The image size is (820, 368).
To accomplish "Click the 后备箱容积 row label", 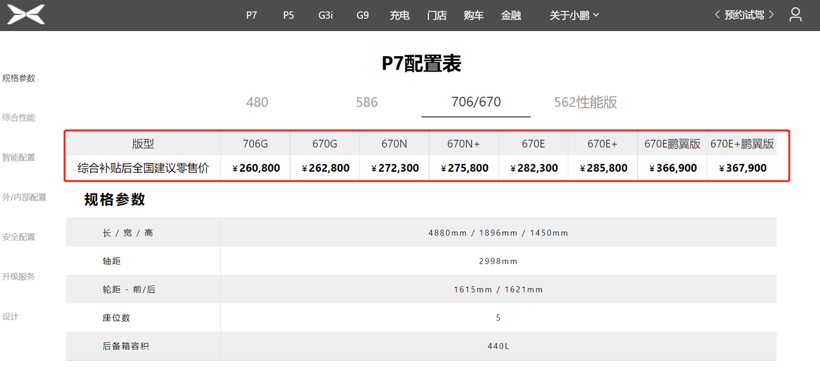I will pos(126,346).
